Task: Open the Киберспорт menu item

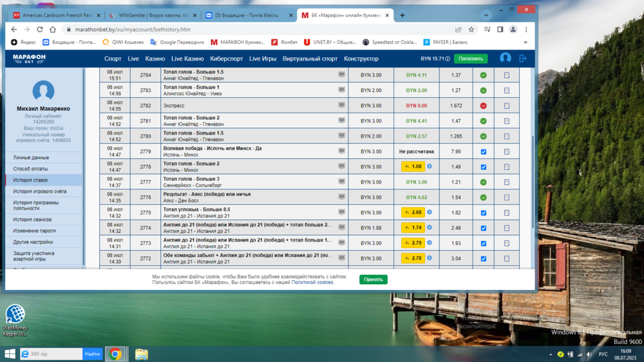Action: click(227, 59)
